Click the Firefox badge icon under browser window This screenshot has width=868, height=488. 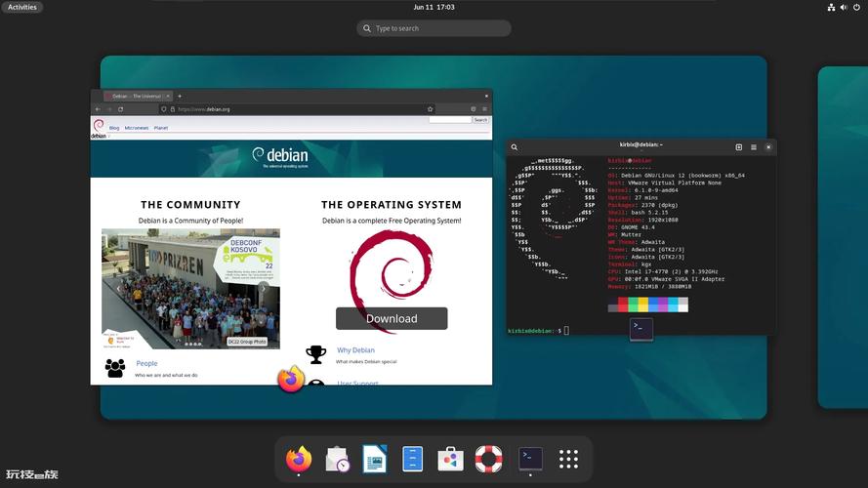click(291, 380)
